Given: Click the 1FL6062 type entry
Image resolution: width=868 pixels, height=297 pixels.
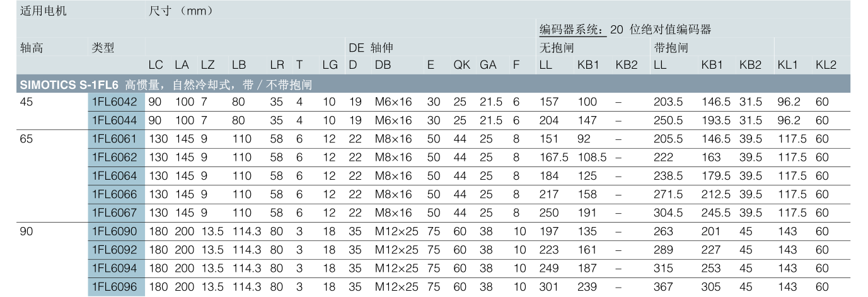Looking at the screenshot, I should click(x=117, y=157).
